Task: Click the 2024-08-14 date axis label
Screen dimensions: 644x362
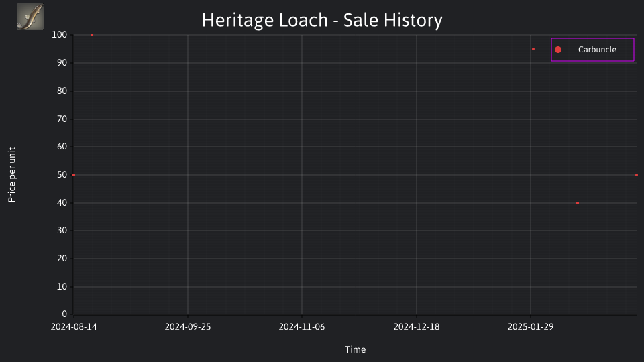Action: coord(74,327)
